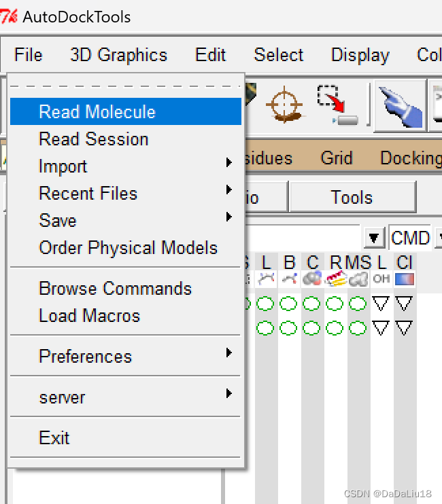
Task: Select Load Macros menu entry
Action: [125, 315]
